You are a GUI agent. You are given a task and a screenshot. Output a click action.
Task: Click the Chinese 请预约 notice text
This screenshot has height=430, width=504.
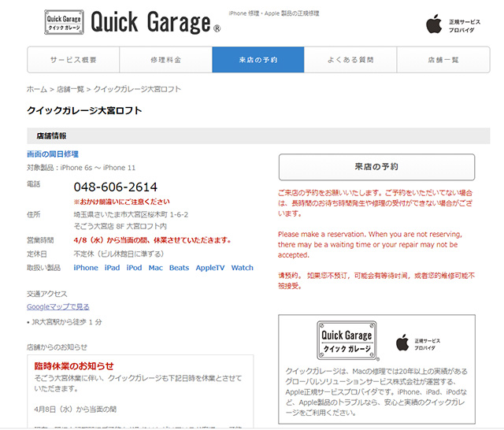pyautogui.click(x=376, y=280)
